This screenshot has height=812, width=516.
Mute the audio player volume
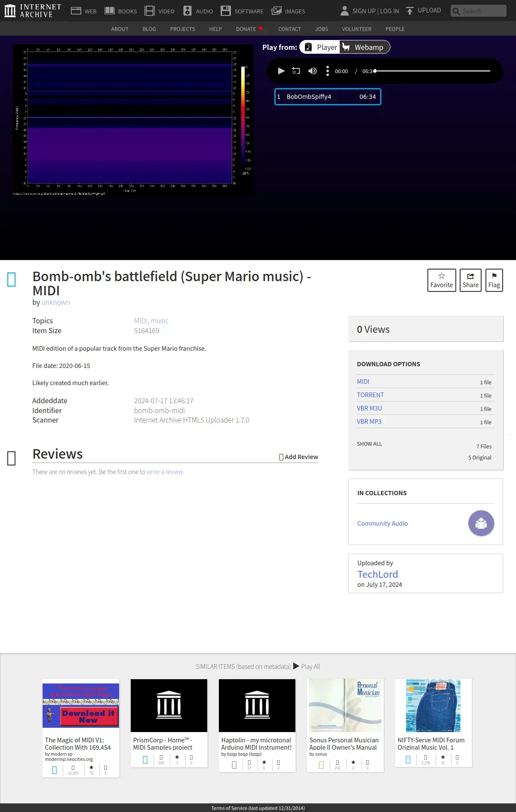[x=313, y=71]
